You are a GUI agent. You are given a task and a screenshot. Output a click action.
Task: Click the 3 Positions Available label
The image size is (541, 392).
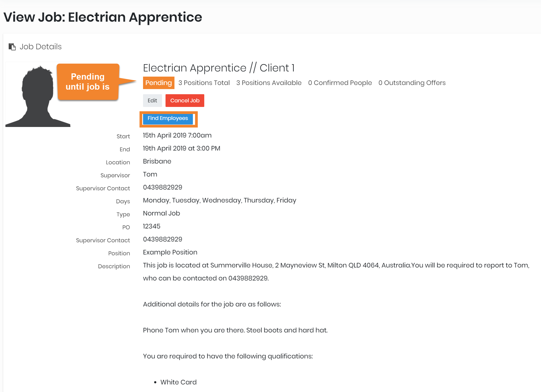pos(269,83)
